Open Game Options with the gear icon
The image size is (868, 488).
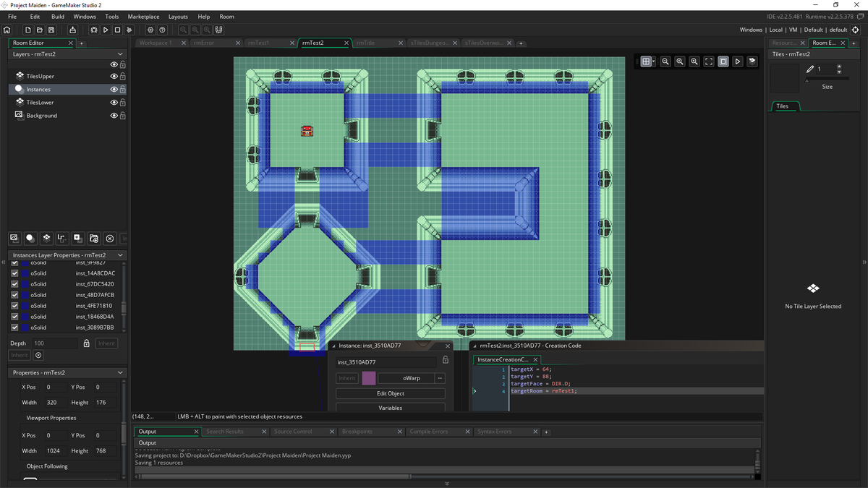click(150, 30)
